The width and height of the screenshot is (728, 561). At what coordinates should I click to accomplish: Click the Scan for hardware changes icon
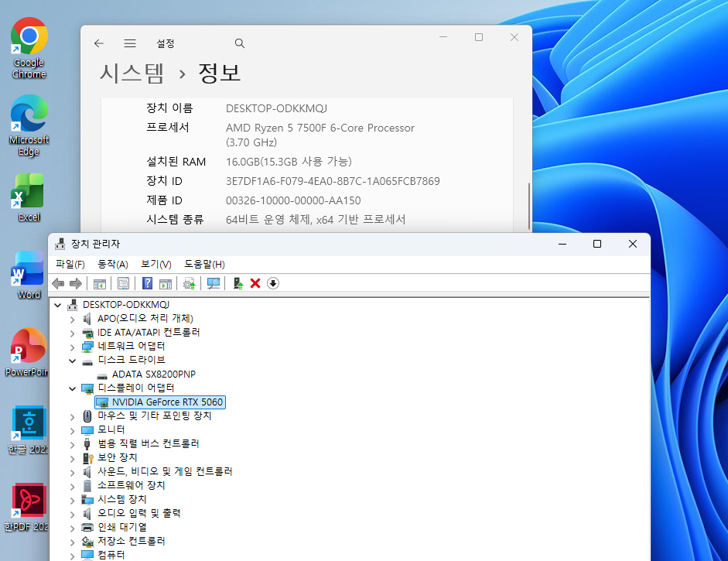[214, 283]
